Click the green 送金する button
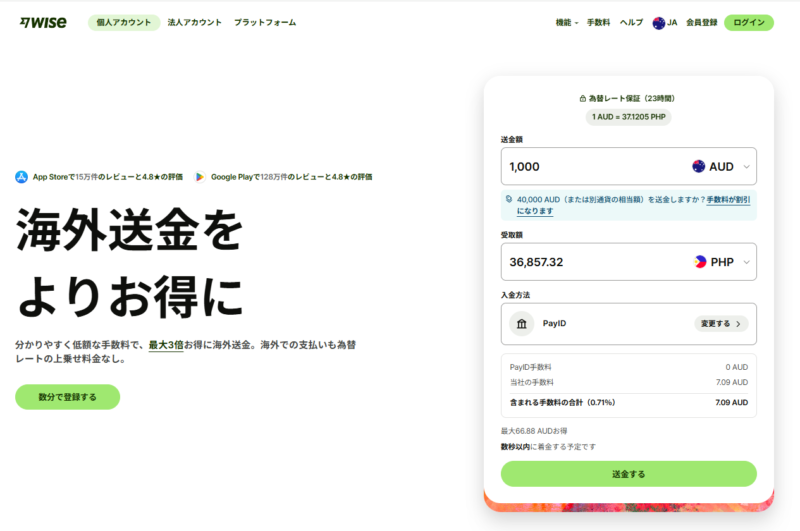The image size is (800, 531). [x=629, y=474]
